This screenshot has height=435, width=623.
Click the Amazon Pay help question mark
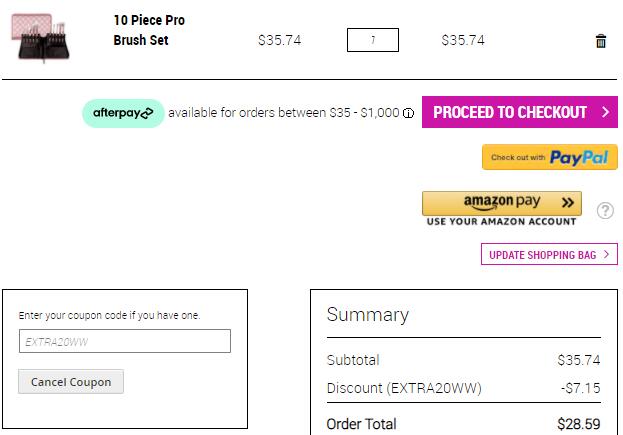(605, 210)
